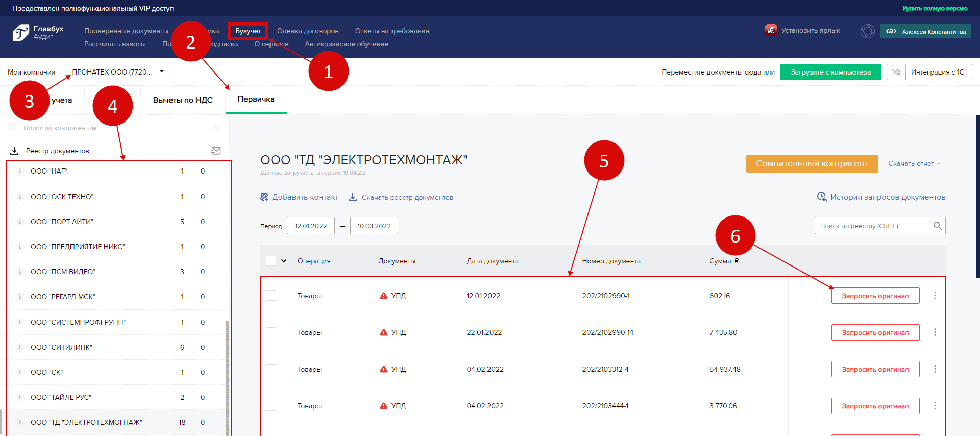Viewport: 980px width, 436px height.
Task: Open the period start date 12.01.2022
Action: 311,226
